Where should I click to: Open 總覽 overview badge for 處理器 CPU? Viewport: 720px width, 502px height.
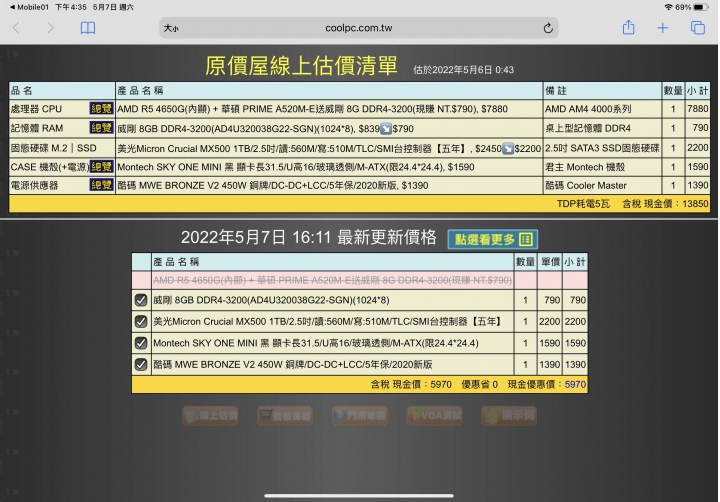[x=101, y=108]
